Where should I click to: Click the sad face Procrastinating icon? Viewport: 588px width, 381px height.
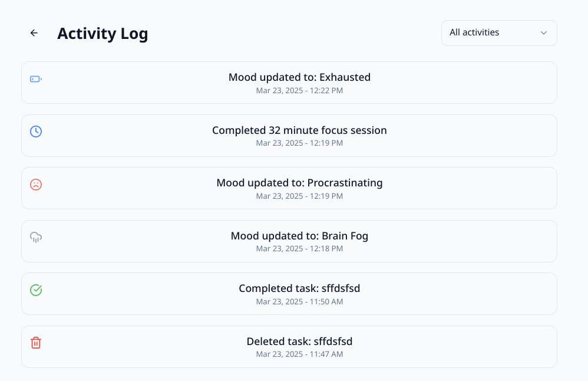click(x=36, y=185)
